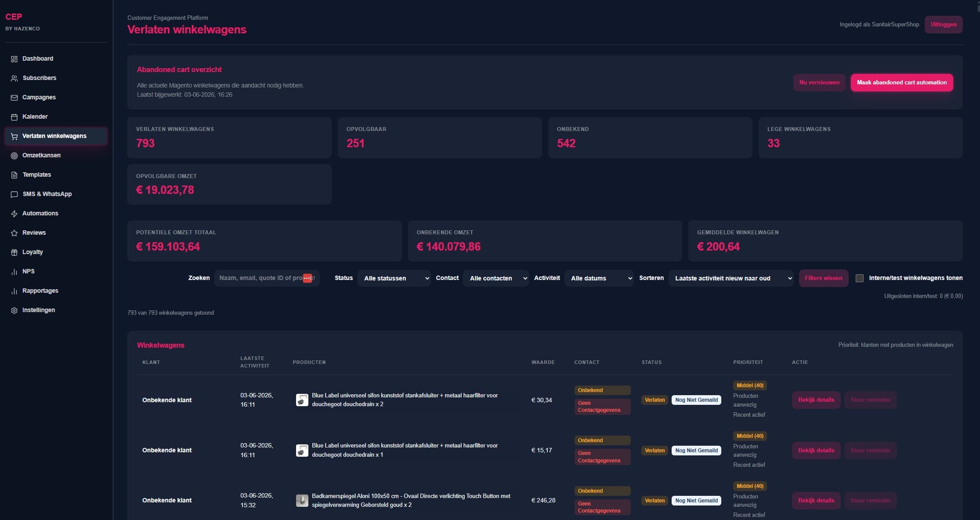Click Geen Contactgegevens badge in €246,28 row
The width and height of the screenshot is (980, 520).
(602, 507)
